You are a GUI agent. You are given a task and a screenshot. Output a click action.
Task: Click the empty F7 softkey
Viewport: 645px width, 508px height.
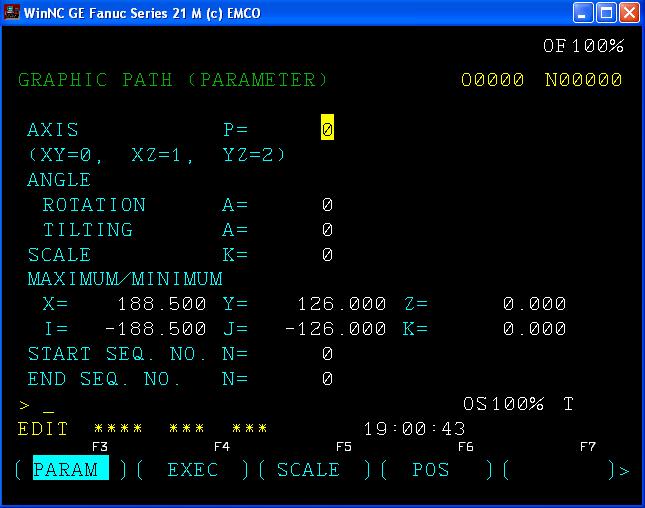click(560, 470)
